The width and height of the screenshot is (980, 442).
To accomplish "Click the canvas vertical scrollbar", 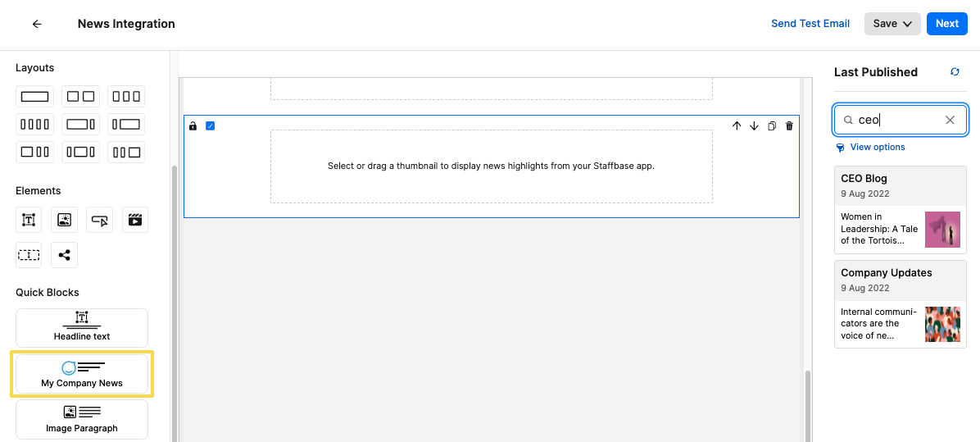I will point(807,407).
